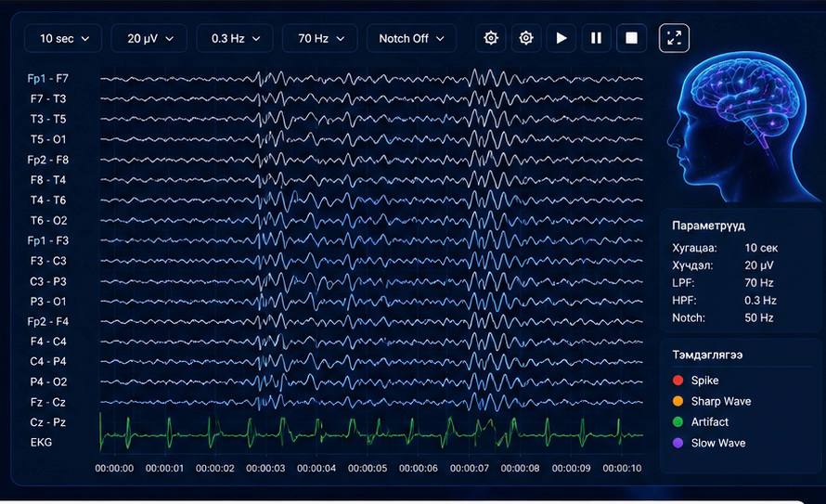Start playback with the Play button
This screenshot has width=826, height=504.
coord(561,38)
